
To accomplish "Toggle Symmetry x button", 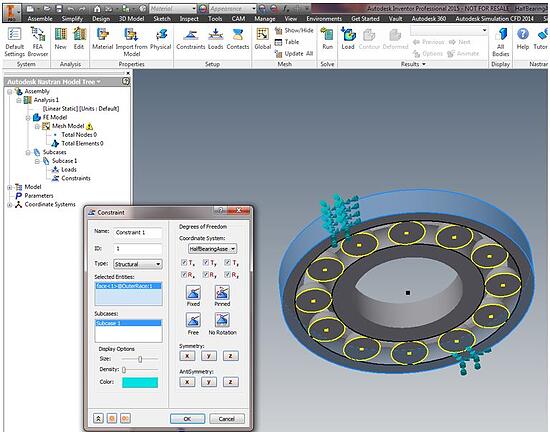I will pos(187,356).
